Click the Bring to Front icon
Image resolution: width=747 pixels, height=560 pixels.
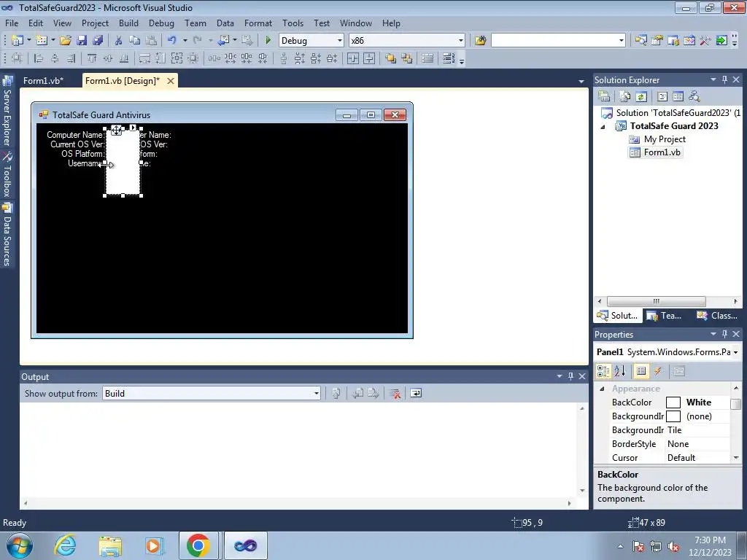coord(391,58)
